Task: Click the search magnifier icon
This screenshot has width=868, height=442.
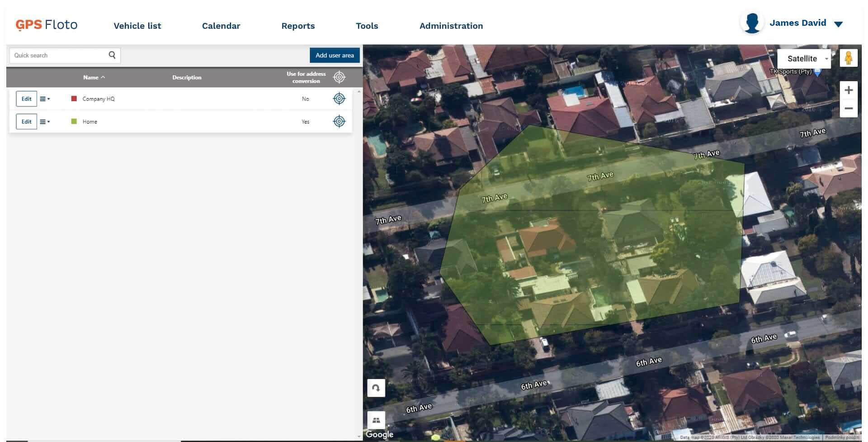Action: pyautogui.click(x=112, y=55)
